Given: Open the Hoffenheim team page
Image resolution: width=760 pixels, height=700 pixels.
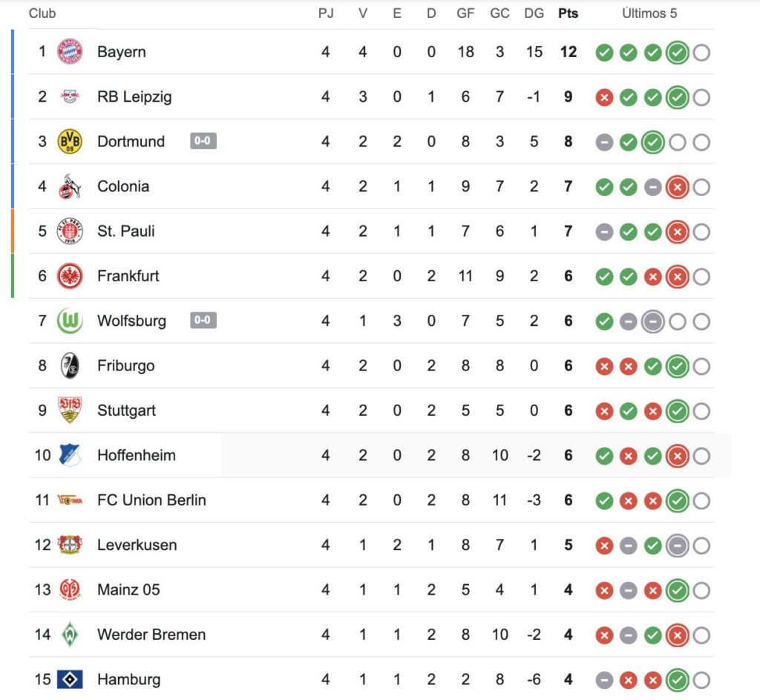Looking at the screenshot, I should [137, 455].
